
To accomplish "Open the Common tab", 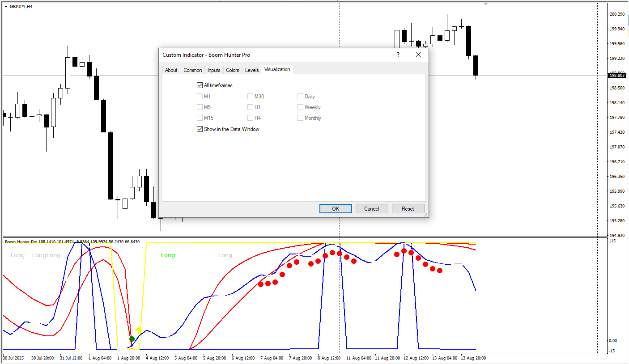I will pyautogui.click(x=192, y=70).
